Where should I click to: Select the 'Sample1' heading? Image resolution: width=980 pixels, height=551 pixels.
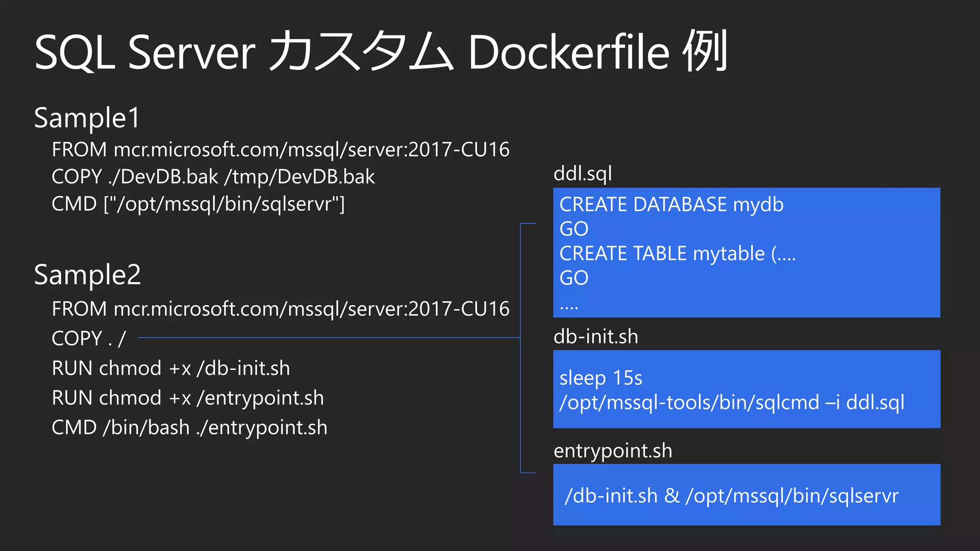(87, 118)
